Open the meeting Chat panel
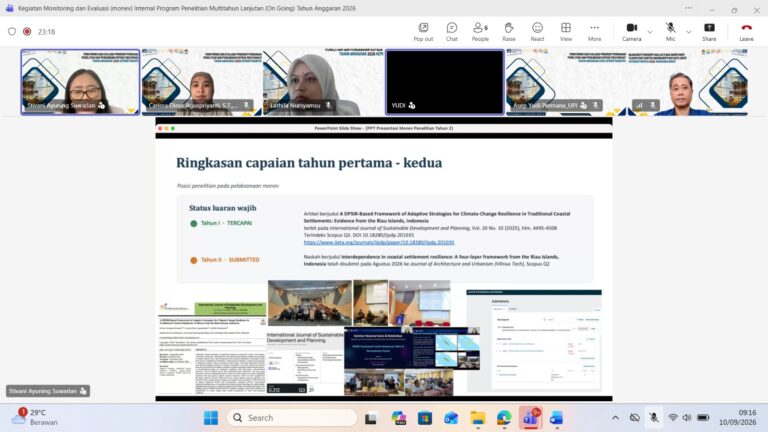 (x=452, y=32)
